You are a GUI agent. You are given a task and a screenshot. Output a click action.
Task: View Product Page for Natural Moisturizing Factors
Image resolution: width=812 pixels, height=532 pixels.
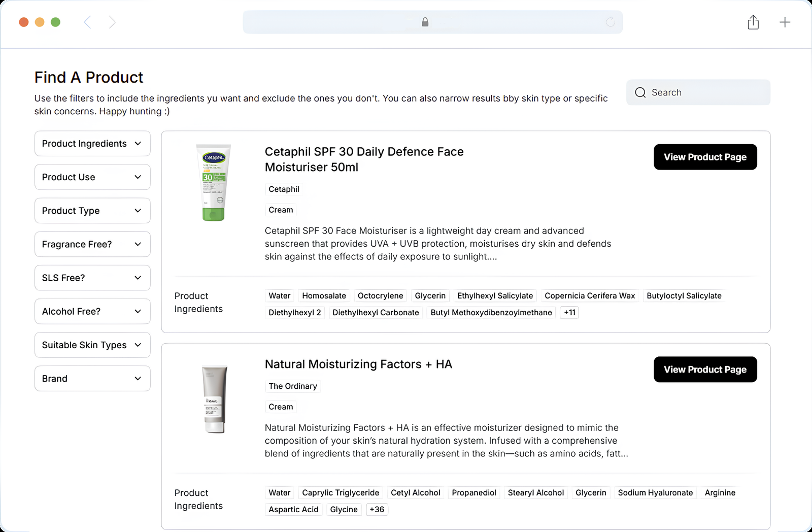[x=705, y=370]
